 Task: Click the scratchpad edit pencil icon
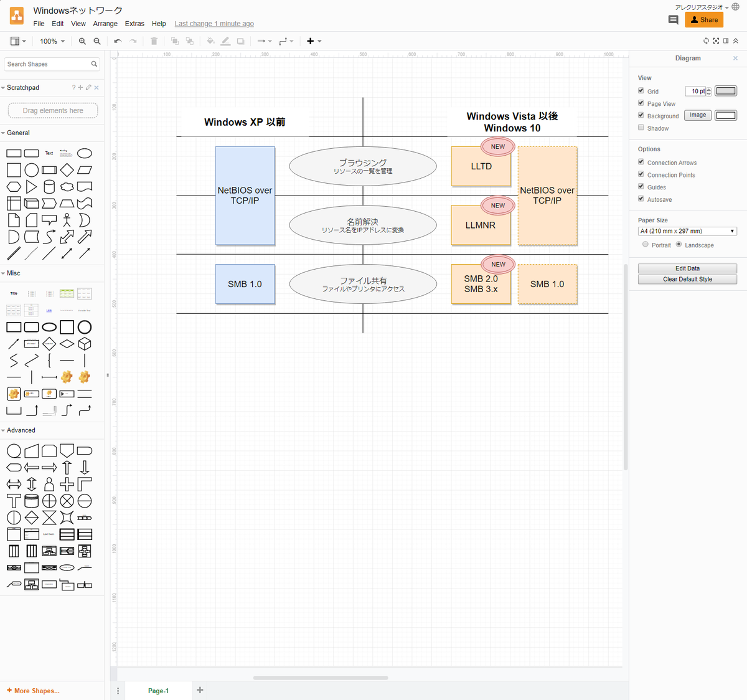pos(88,88)
